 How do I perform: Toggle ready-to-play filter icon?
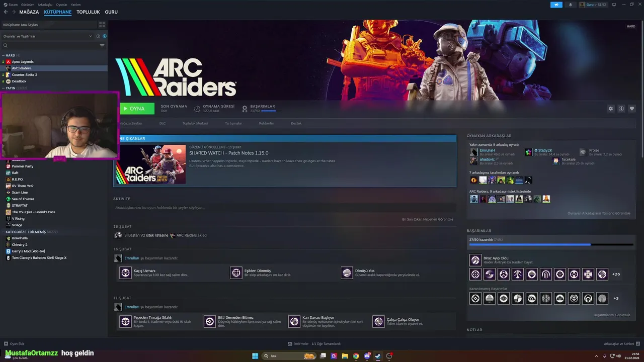(x=105, y=36)
